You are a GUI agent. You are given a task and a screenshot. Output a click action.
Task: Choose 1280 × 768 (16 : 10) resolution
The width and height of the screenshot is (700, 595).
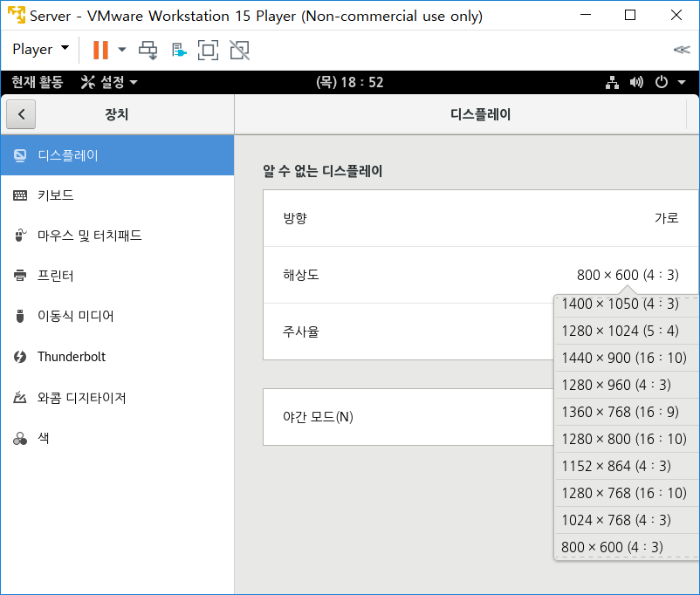627,493
